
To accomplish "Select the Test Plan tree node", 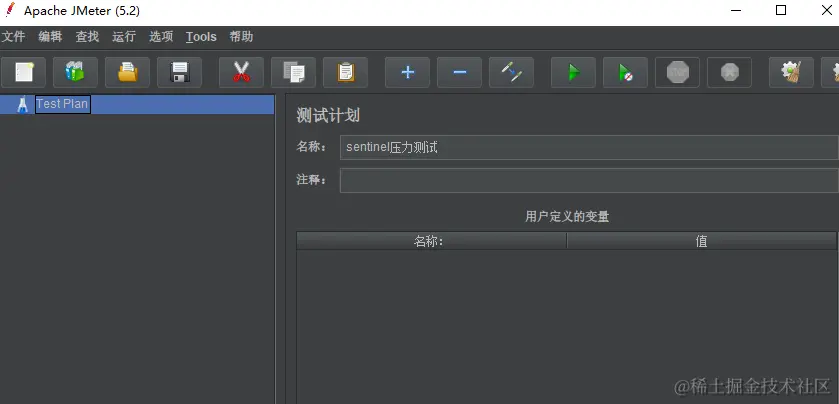I will pos(63,104).
